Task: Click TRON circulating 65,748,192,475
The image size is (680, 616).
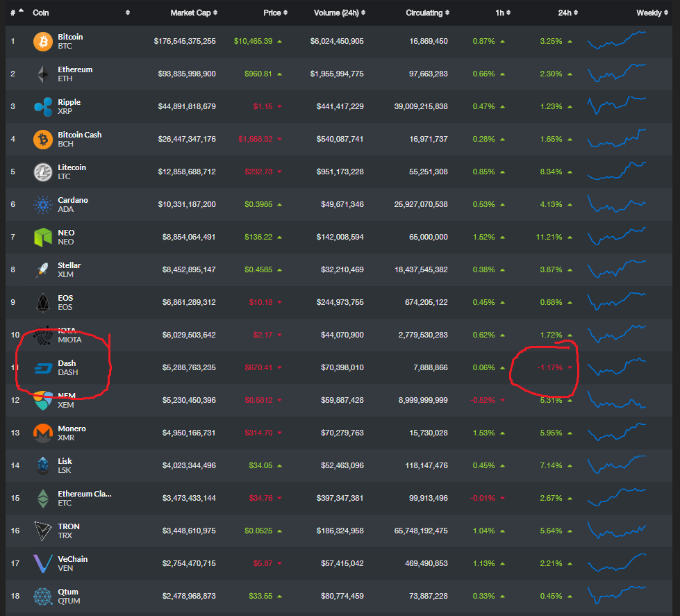Action: (x=421, y=531)
